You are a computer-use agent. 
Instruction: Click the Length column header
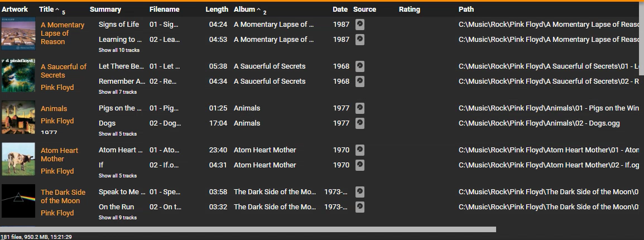(217, 9)
